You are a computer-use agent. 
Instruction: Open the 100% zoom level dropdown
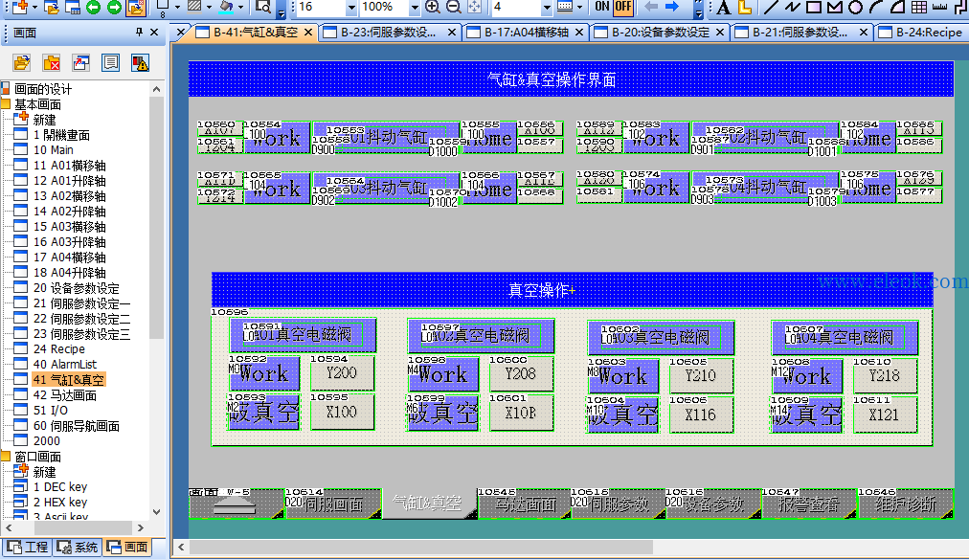tap(415, 8)
